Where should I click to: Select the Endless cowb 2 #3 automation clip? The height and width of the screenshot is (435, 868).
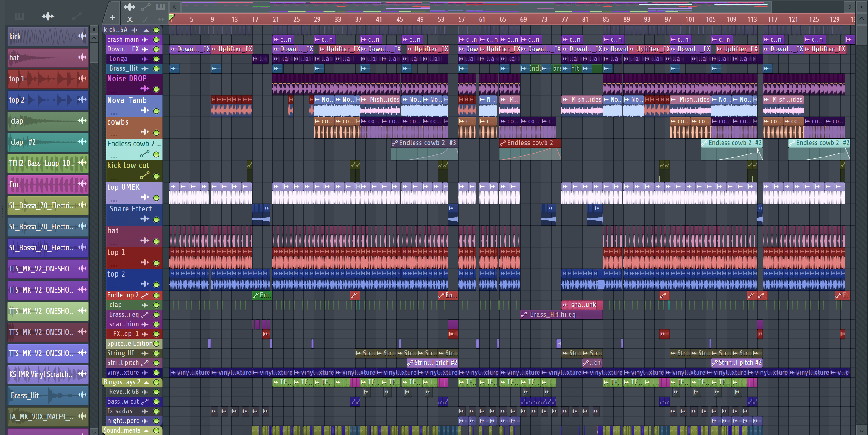pos(424,149)
